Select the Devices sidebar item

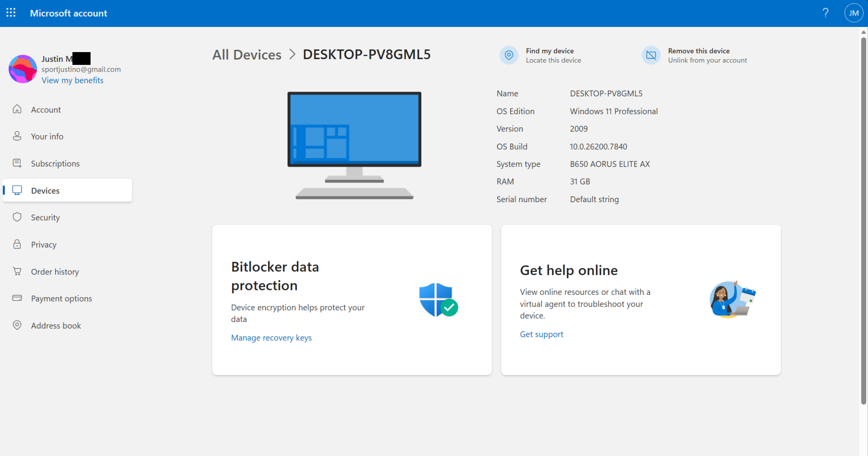point(68,190)
